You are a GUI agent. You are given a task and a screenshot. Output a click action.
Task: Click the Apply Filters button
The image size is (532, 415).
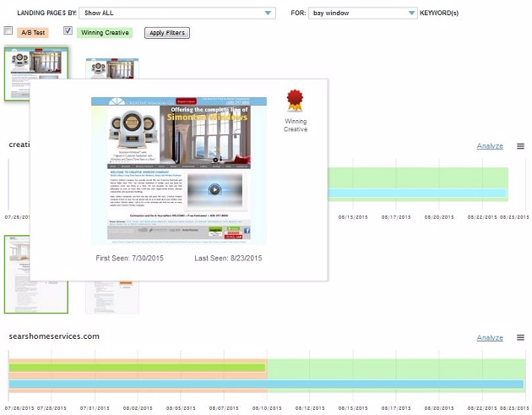[167, 33]
